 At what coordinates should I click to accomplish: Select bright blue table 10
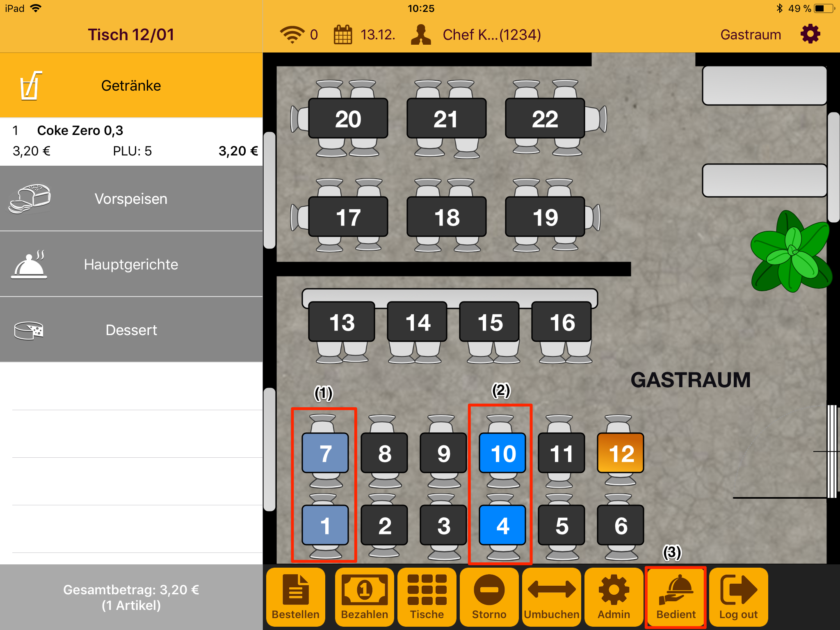point(502,453)
